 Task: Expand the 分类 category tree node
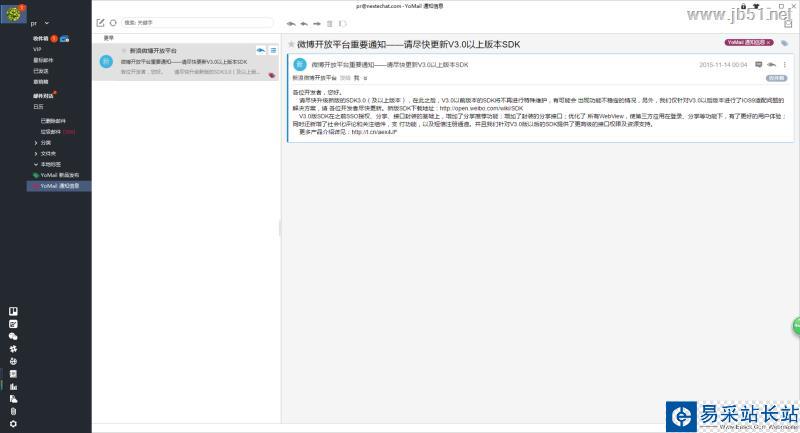click(x=36, y=143)
